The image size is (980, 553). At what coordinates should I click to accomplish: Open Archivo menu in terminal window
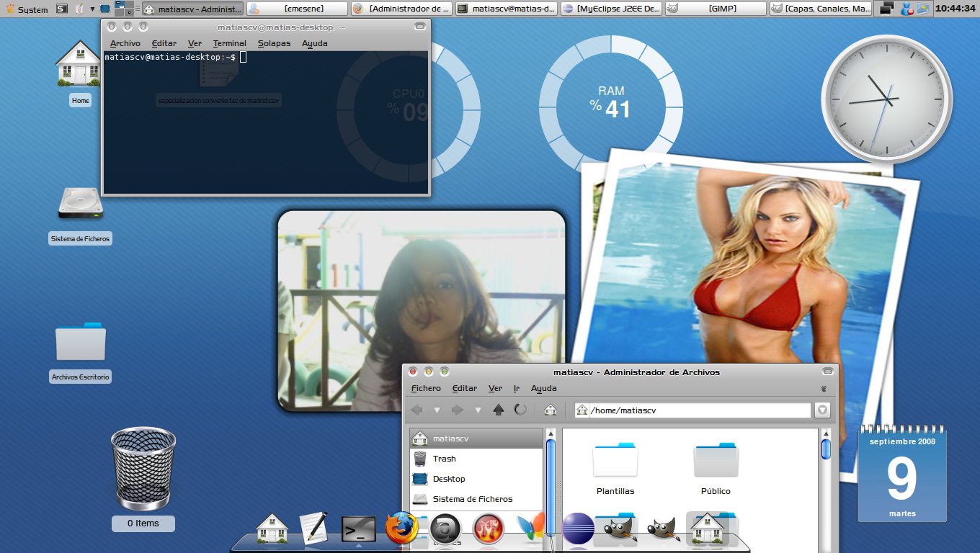pyautogui.click(x=125, y=43)
